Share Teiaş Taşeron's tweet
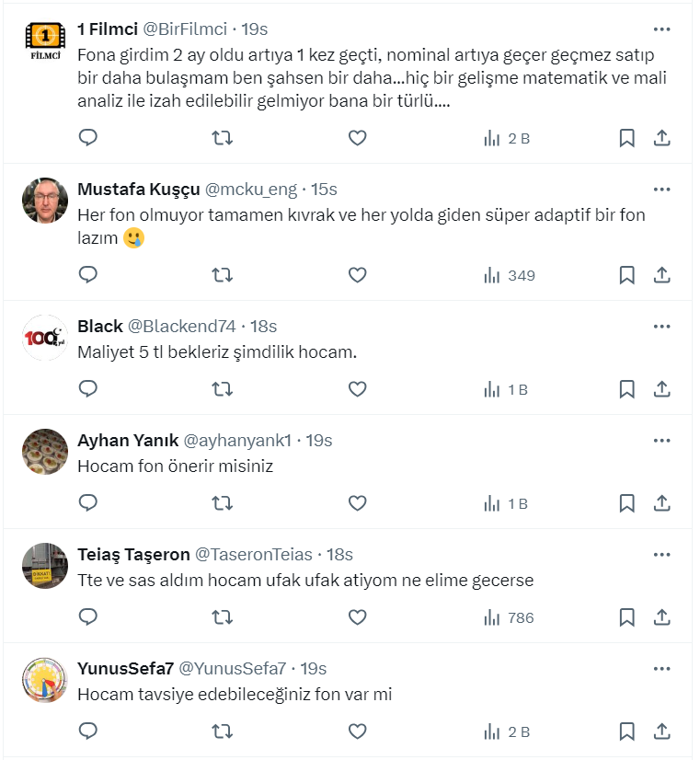700x760 pixels. click(x=661, y=617)
